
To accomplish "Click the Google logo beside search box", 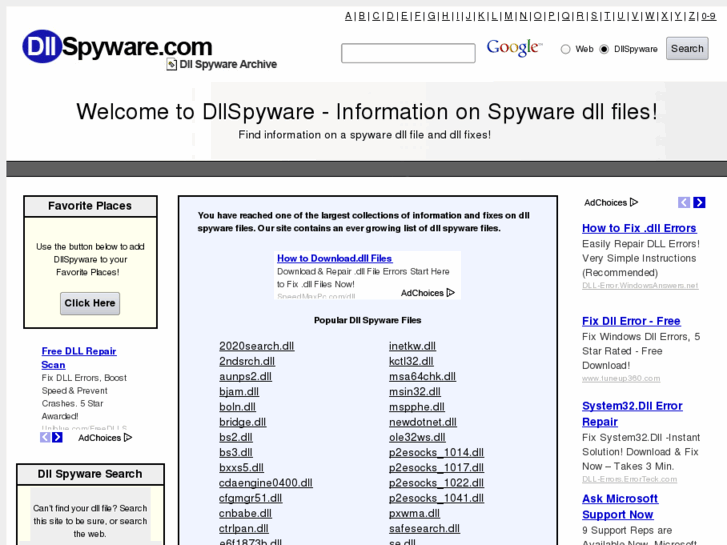I will pos(514,48).
